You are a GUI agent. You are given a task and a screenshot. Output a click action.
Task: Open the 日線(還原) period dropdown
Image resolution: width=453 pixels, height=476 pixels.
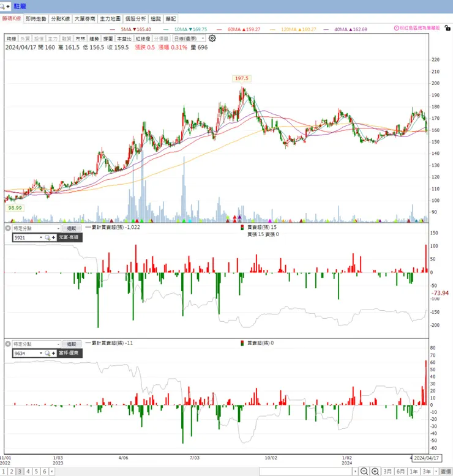click(189, 39)
